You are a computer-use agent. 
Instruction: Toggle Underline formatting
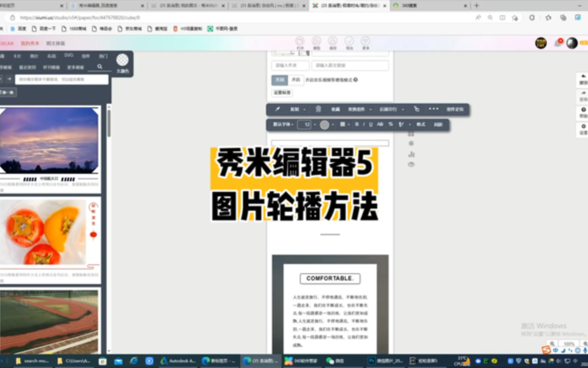pos(371,124)
